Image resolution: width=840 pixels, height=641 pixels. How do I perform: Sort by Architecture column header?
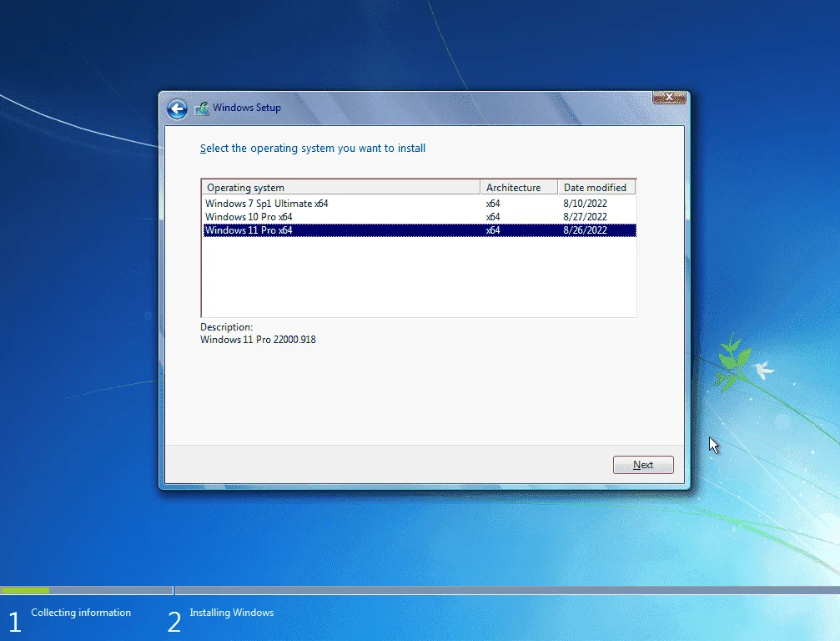click(519, 188)
